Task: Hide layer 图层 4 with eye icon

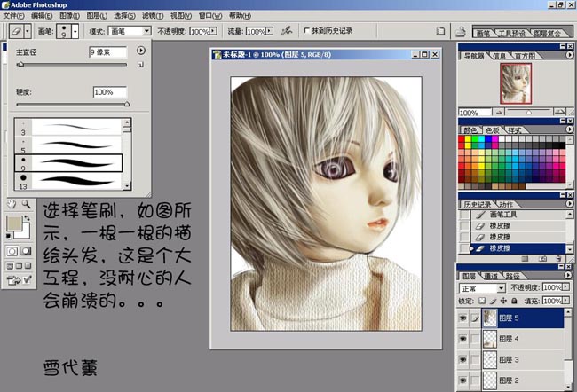Action: pyautogui.click(x=462, y=338)
